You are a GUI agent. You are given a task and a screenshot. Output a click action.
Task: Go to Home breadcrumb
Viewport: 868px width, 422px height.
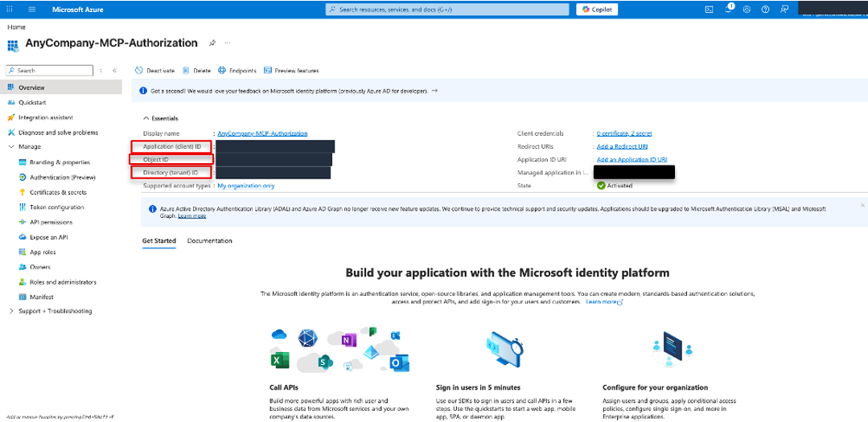click(x=16, y=27)
